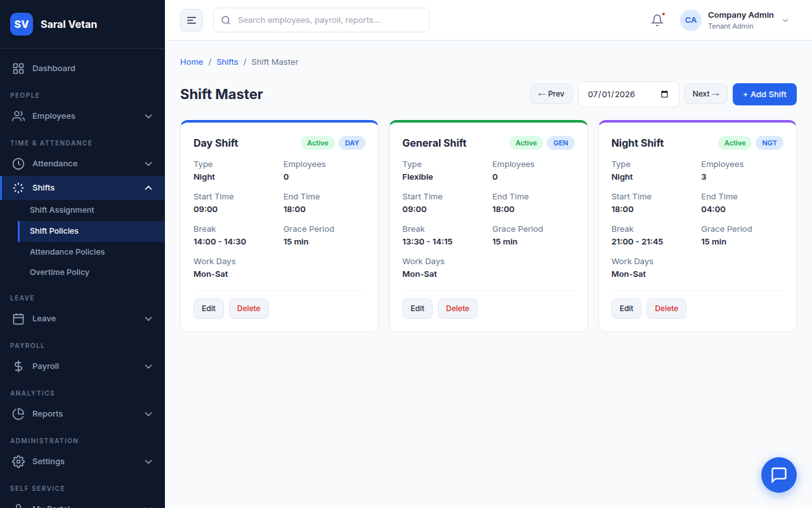Click the Saral Vetan brand name

coord(69,24)
